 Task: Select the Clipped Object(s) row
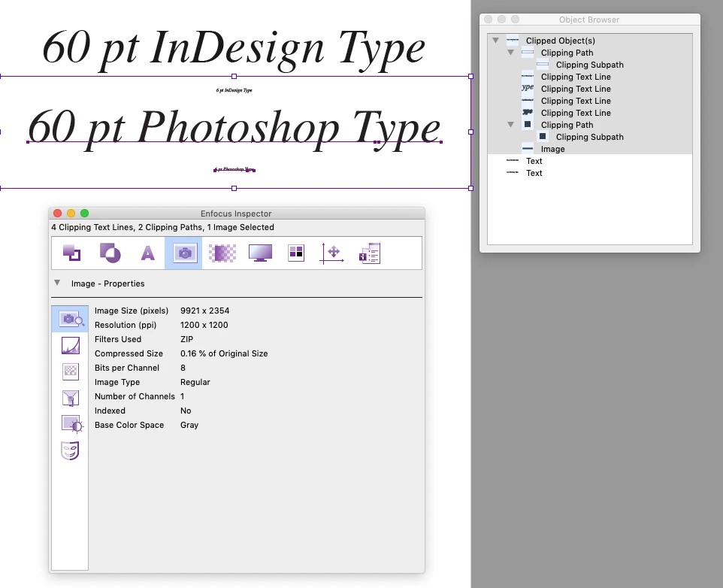(x=590, y=41)
